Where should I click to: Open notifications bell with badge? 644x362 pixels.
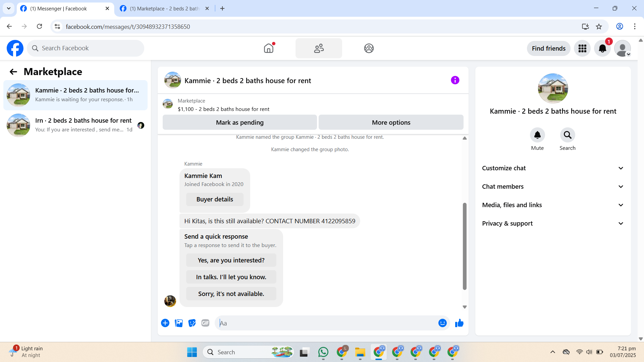click(602, 49)
